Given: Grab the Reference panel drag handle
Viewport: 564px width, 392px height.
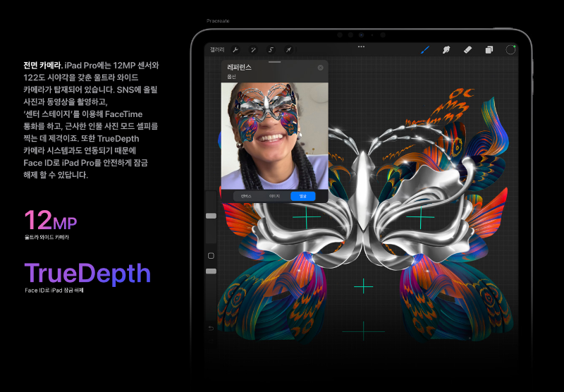Looking at the screenshot, I should [274, 62].
